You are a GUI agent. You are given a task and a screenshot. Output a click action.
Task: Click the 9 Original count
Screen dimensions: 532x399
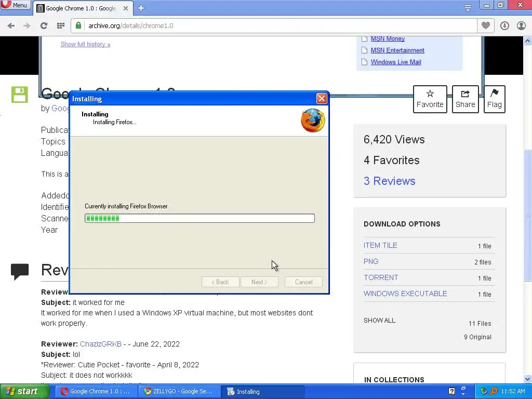pyautogui.click(x=477, y=337)
